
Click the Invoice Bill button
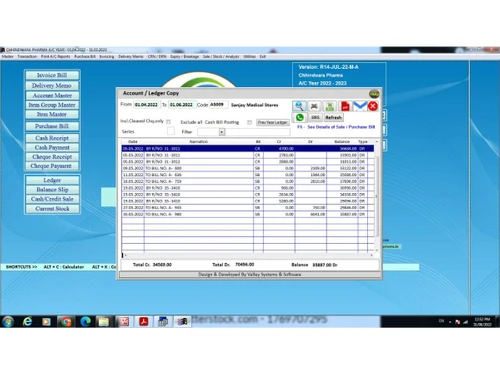click(x=52, y=75)
